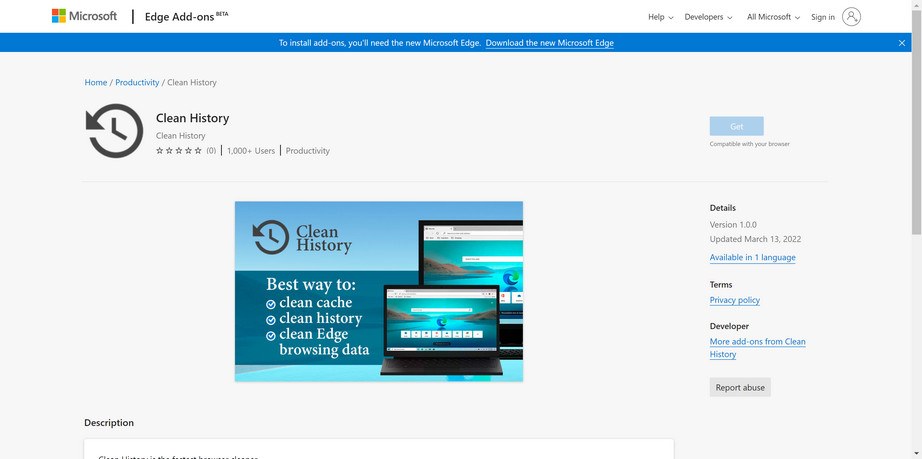The image size is (922, 459).
Task: Click the Microsoft logo
Action: point(84,16)
